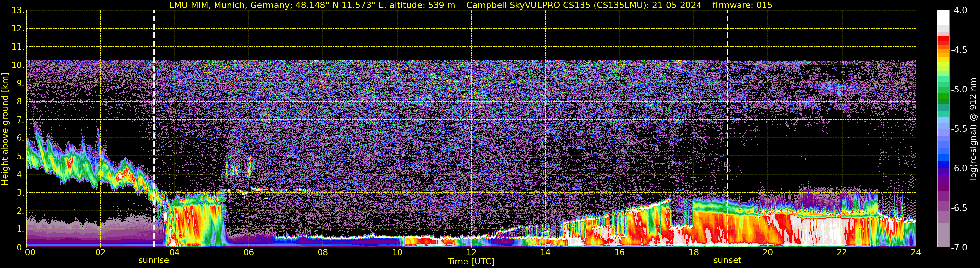Viewport: 980px width, 268px height.
Task: Click the 'Height above ground [km]' axis title
Action: click(5, 129)
